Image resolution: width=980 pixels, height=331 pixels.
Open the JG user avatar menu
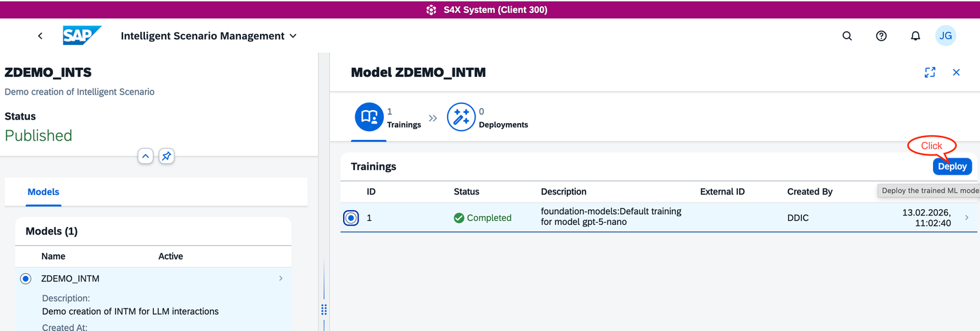point(945,36)
